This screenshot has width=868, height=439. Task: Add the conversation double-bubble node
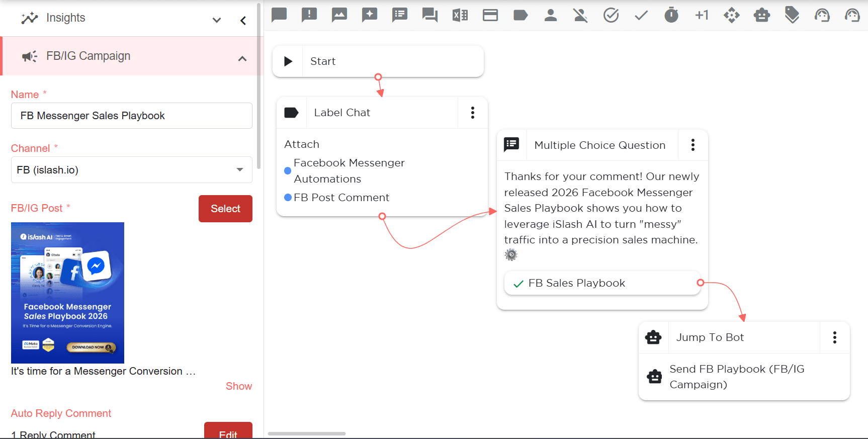[430, 15]
